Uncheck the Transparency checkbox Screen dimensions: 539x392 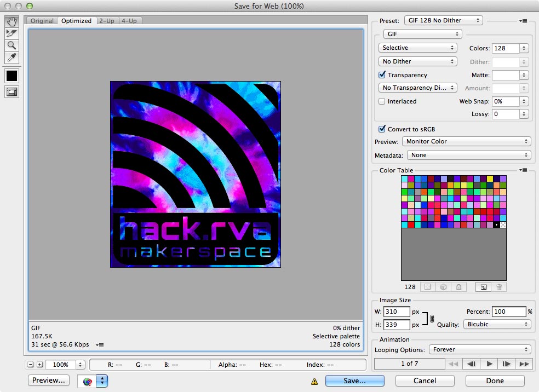point(382,74)
